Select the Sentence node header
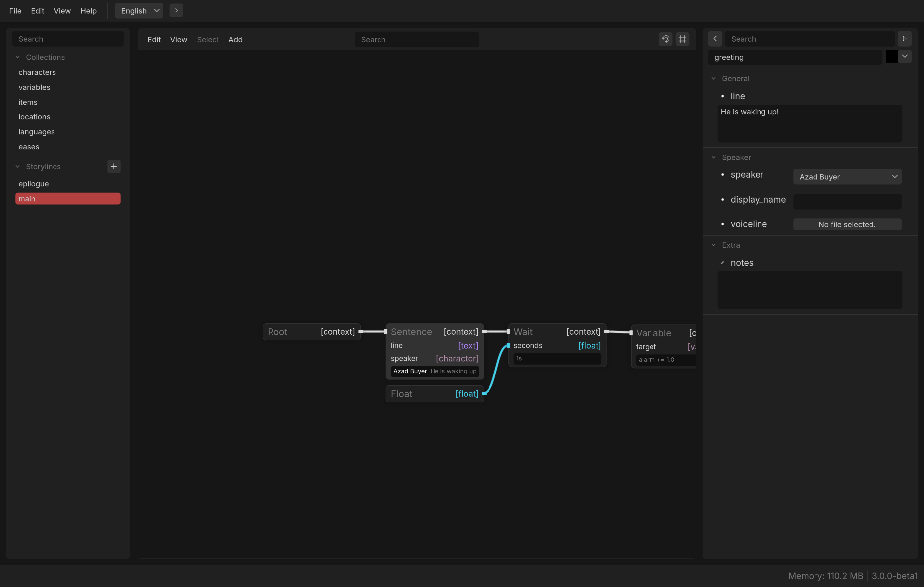 (x=435, y=332)
